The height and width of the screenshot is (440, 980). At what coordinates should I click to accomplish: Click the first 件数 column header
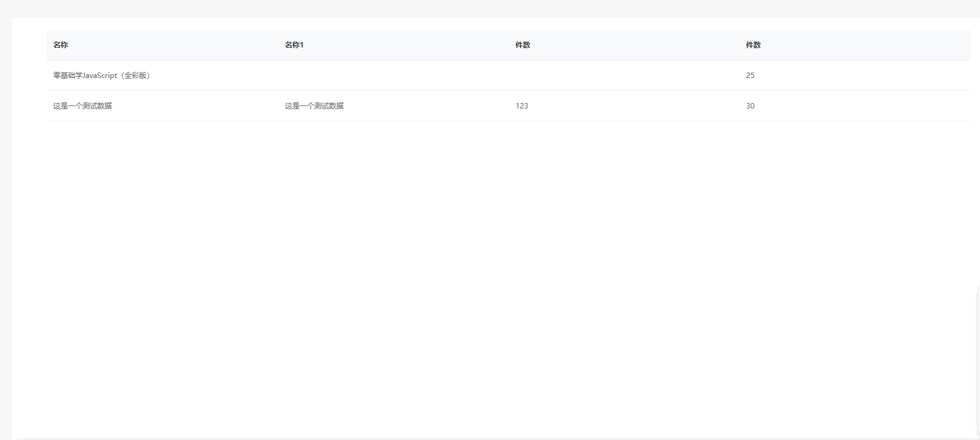(523, 45)
